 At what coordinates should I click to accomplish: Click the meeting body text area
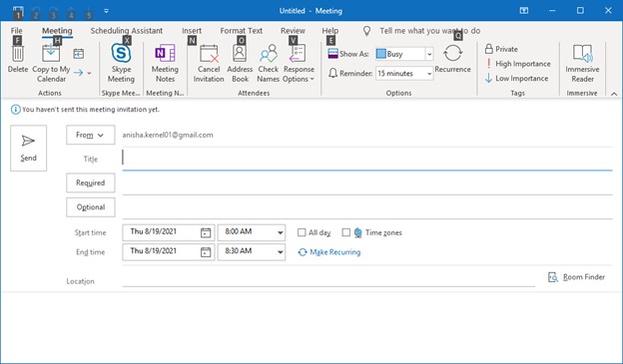click(311, 326)
